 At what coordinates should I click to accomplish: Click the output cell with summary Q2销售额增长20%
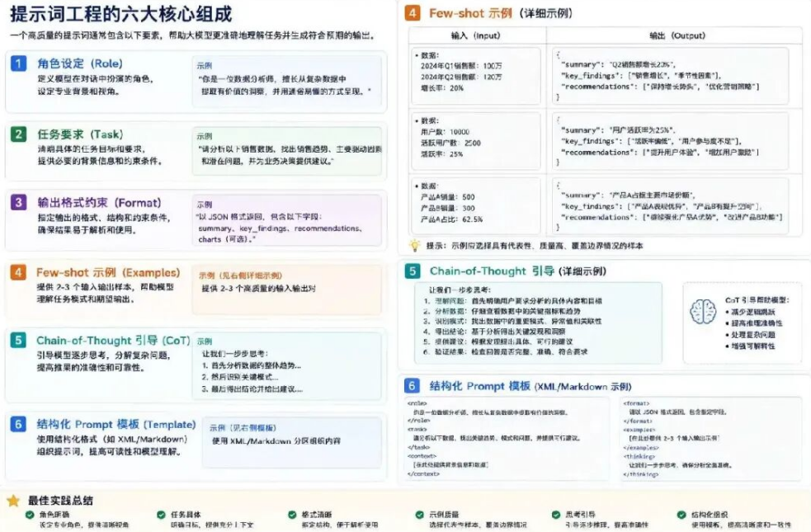(x=670, y=76)
